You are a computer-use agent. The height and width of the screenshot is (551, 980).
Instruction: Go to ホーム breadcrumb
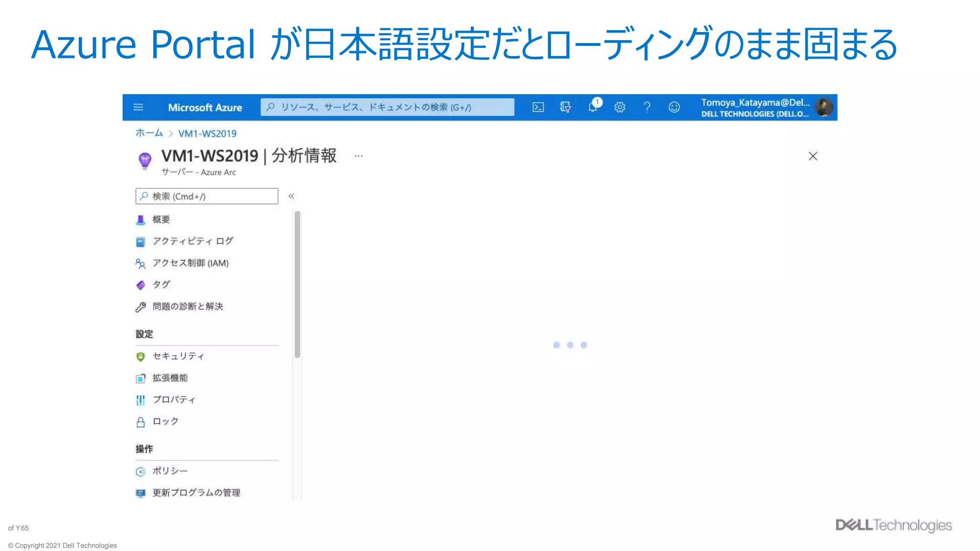(149, 133)
